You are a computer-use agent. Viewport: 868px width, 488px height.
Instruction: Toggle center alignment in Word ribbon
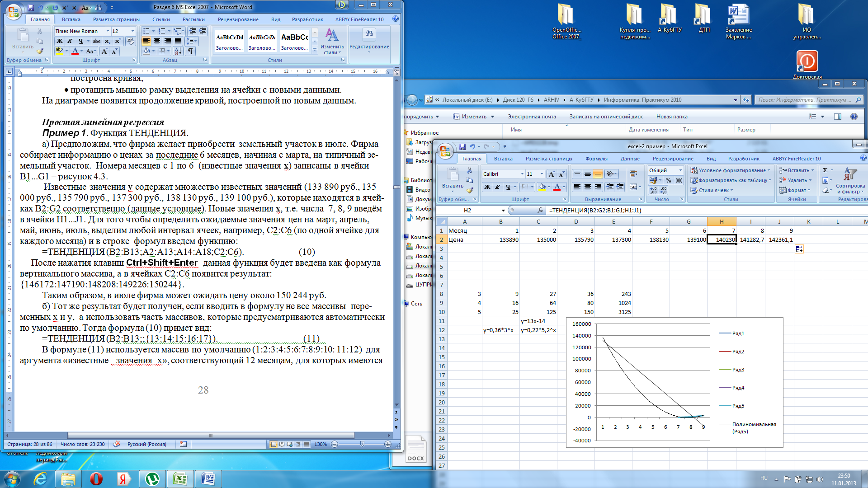(x=157, y=41)
